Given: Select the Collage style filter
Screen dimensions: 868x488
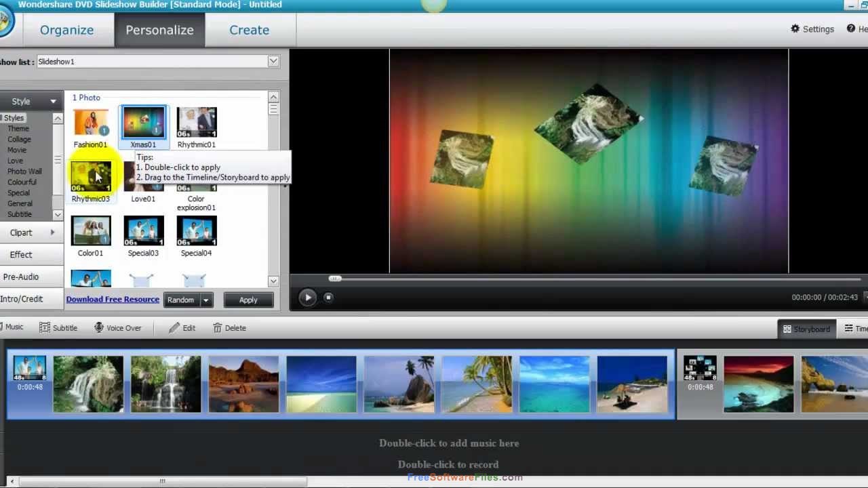Looking at the screenshot, I should click(19, 140).
